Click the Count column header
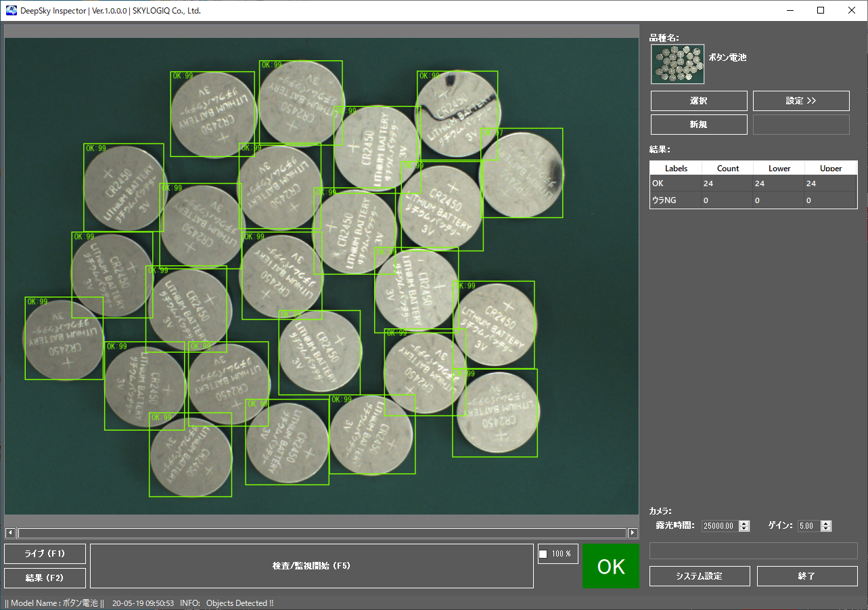Viewport: 868px width, 610px height. coord(728,168)
